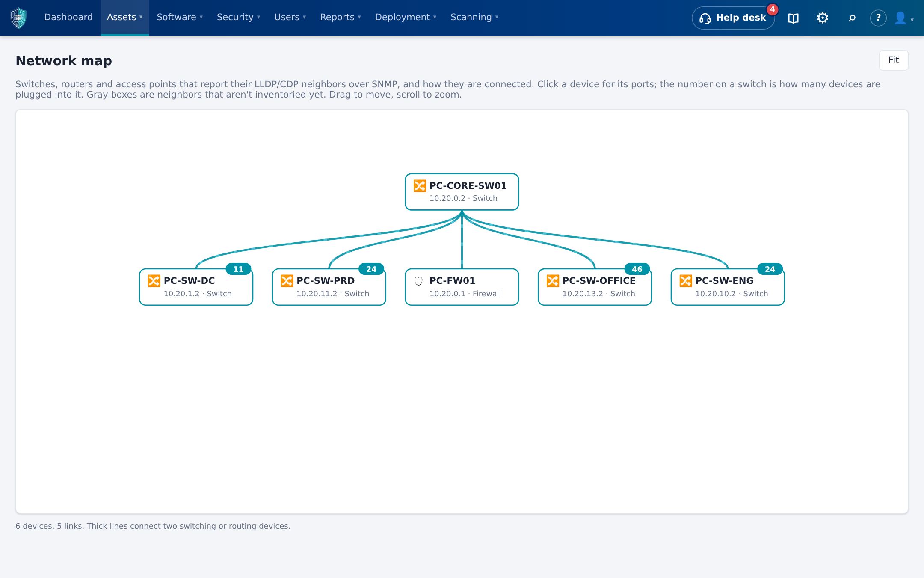Click the 46 devices badge on PC-SW-OFFICE
The image size is (924, 578).
click(x=637, y=269)
